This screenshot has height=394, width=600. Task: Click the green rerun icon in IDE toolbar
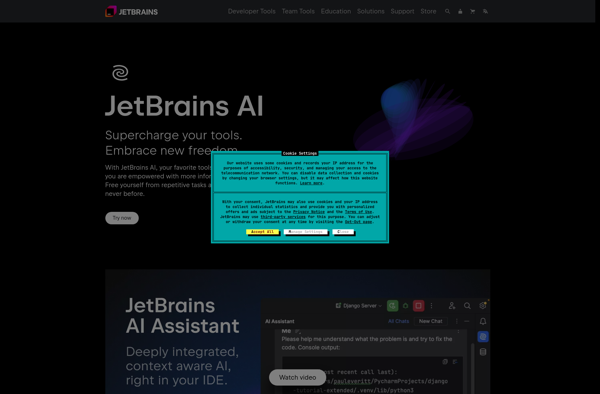392,306
